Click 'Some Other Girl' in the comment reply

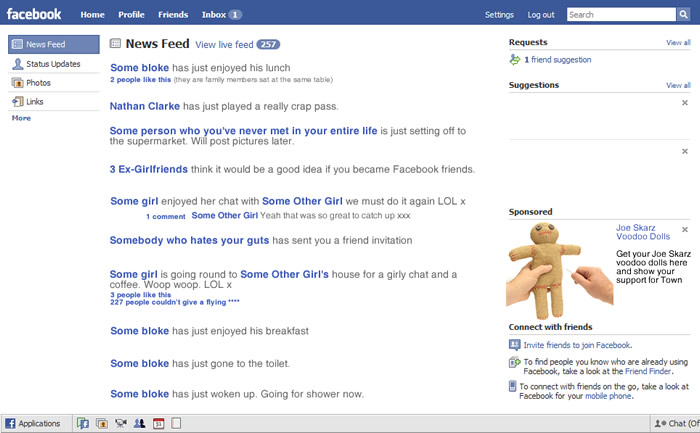tap(225, 215)
